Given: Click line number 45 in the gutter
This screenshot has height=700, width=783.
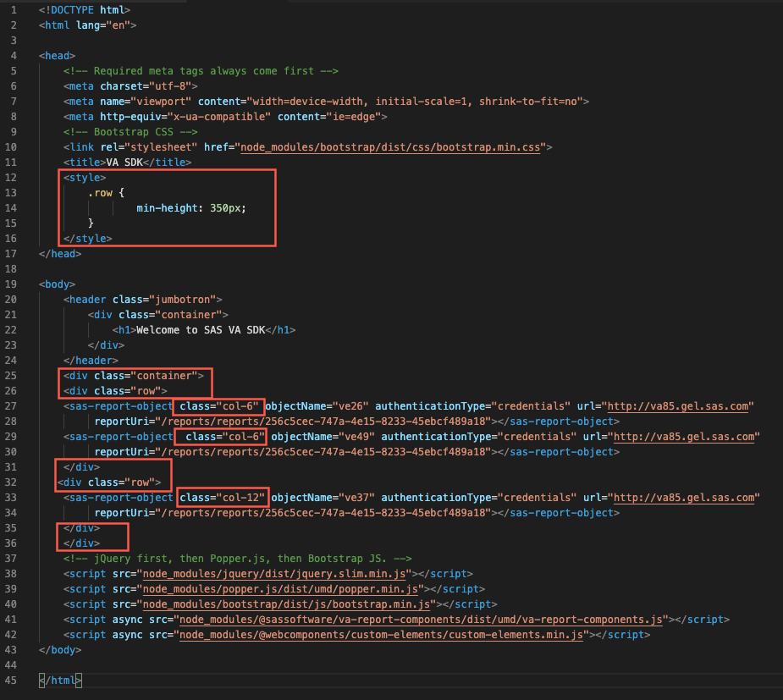Looking at the screenshot, I should pyautogui.click(x=13, y=680).
